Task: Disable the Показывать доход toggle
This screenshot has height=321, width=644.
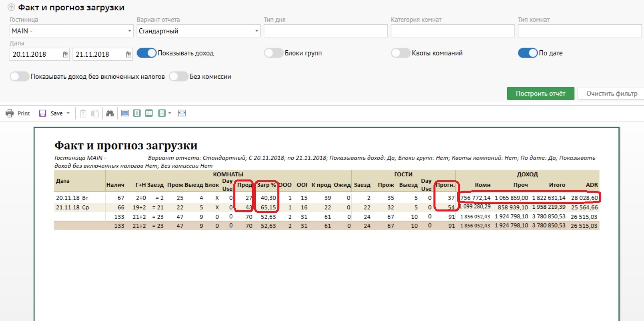Action: (146, 53)
